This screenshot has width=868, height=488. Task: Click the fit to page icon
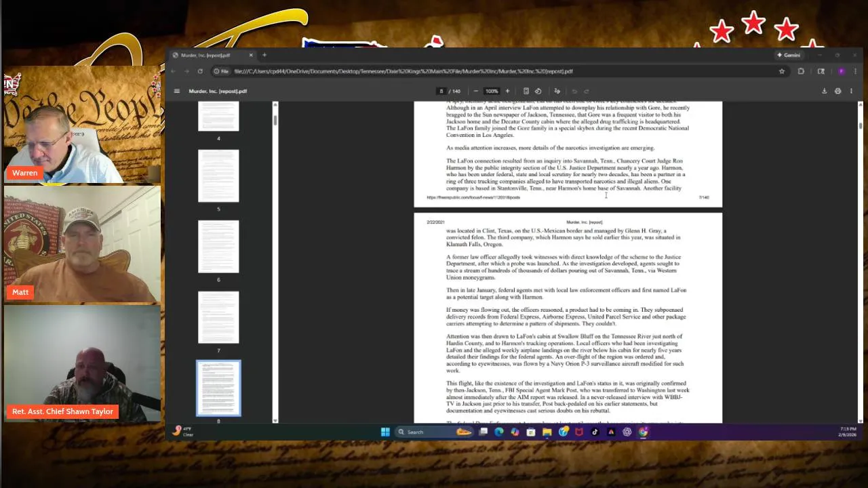coord(526,91)
